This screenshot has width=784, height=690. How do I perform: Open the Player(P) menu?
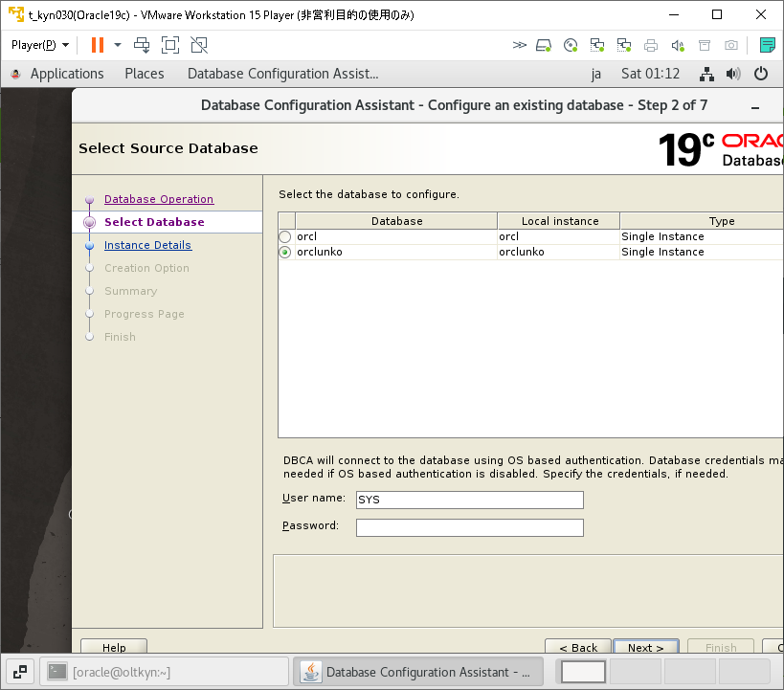pos(40,45)
